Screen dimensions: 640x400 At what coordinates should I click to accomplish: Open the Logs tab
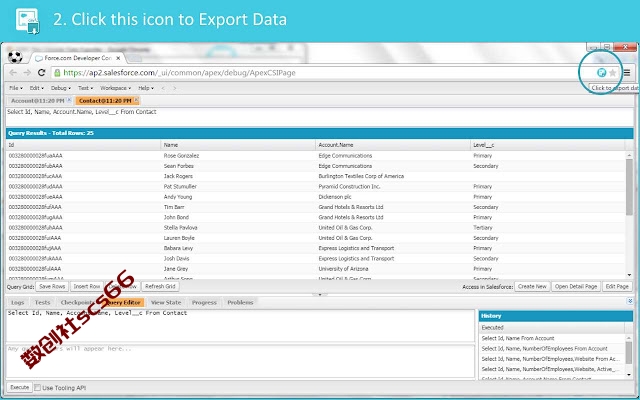[x=18, y=302]
